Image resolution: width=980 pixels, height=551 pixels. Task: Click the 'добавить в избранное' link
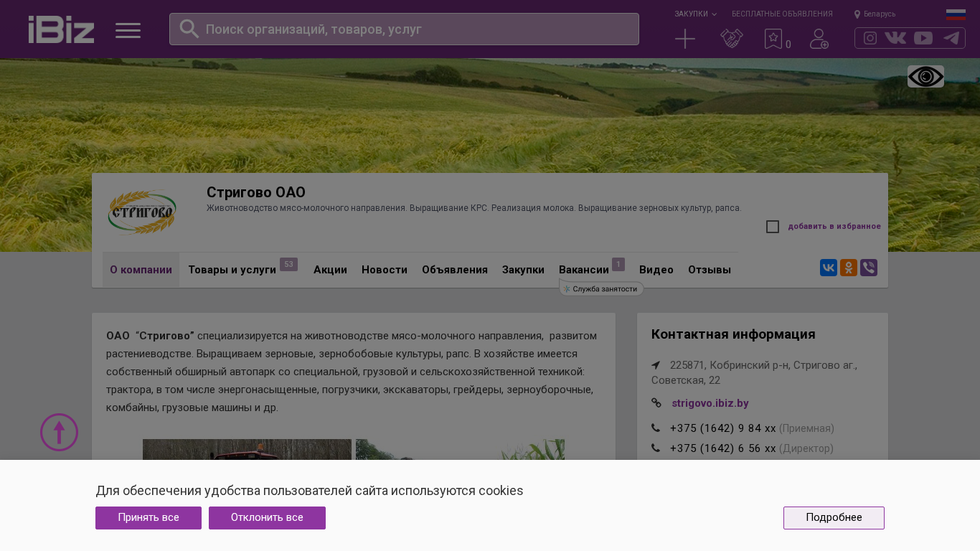(x=834, y=227)
